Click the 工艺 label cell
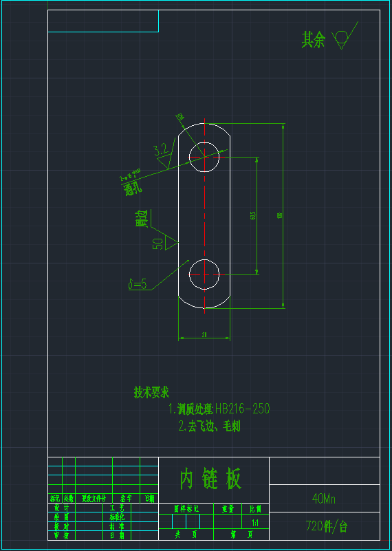 (x=117, y=508)
